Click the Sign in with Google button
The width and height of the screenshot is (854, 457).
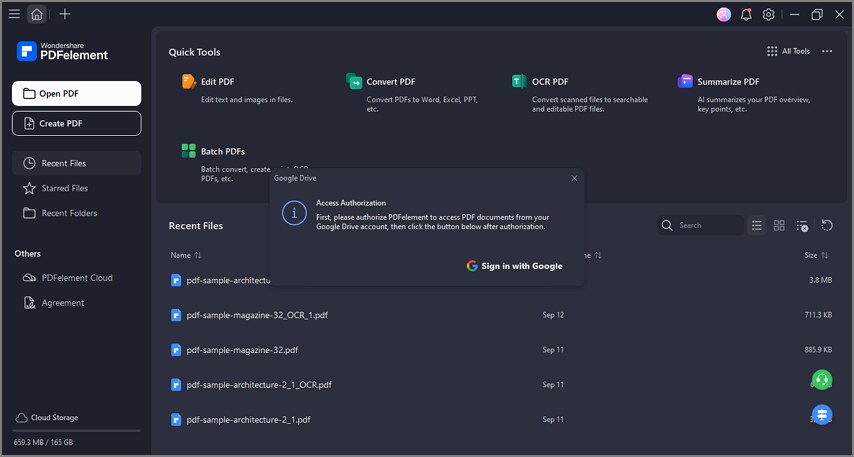point(514,266)
